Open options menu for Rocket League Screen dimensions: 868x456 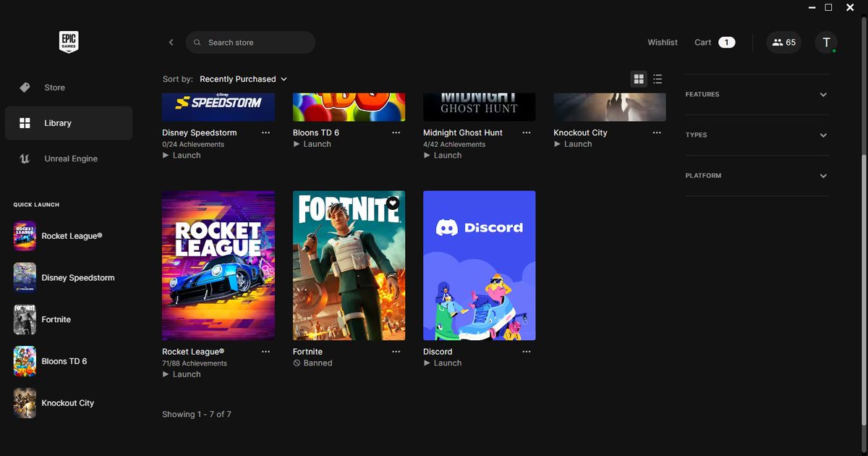tap(265, 352)
